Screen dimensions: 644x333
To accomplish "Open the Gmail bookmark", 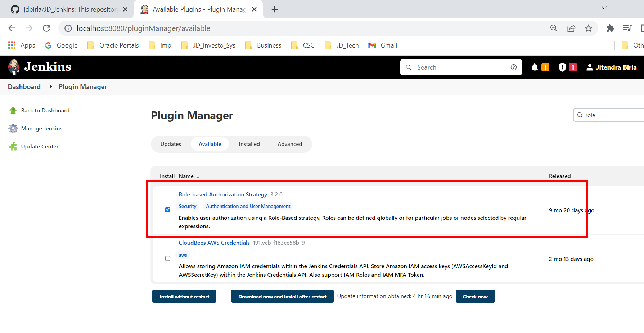I will pos(383,45).
